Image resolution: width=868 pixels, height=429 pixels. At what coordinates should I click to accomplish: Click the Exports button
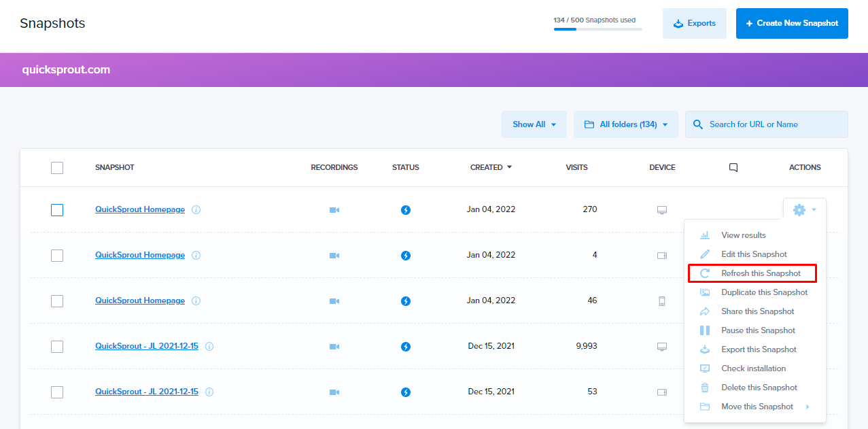pos(695,23)
